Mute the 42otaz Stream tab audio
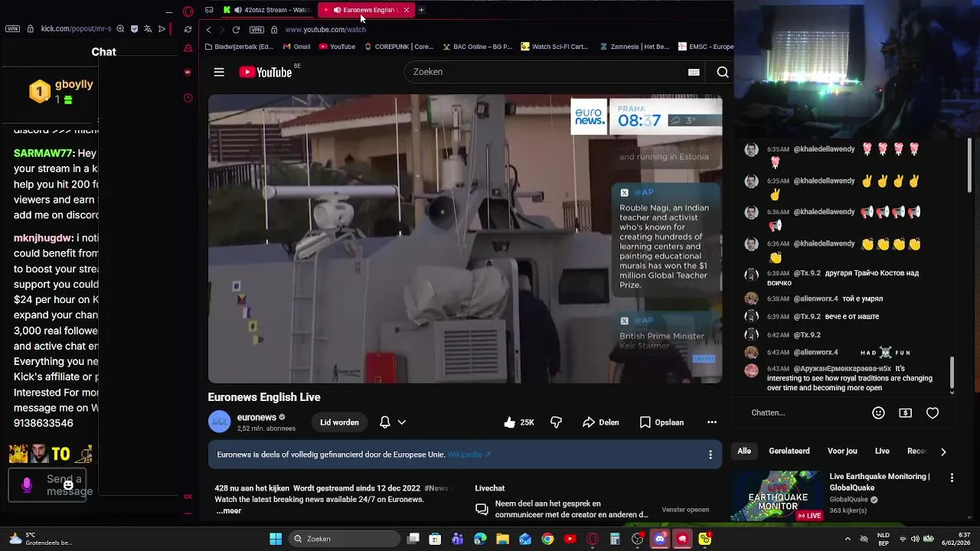980x551 pixels. [x=238, y=10]
